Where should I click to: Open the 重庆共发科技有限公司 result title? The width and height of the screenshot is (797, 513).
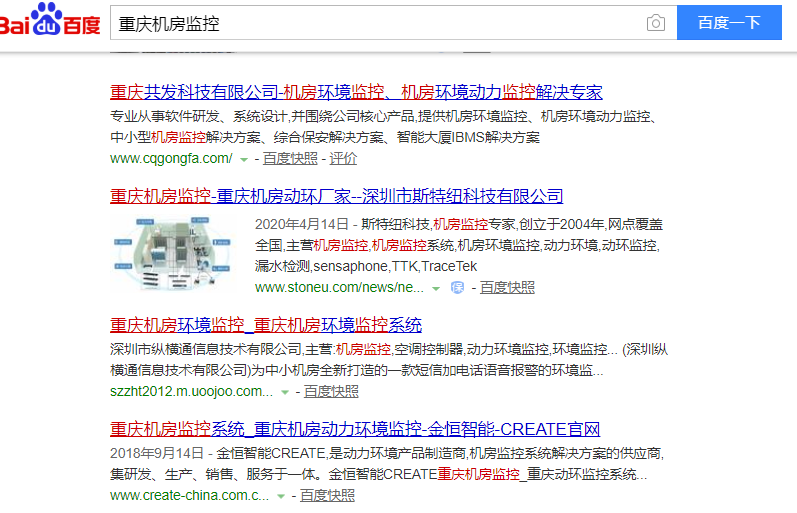[356, 92]
